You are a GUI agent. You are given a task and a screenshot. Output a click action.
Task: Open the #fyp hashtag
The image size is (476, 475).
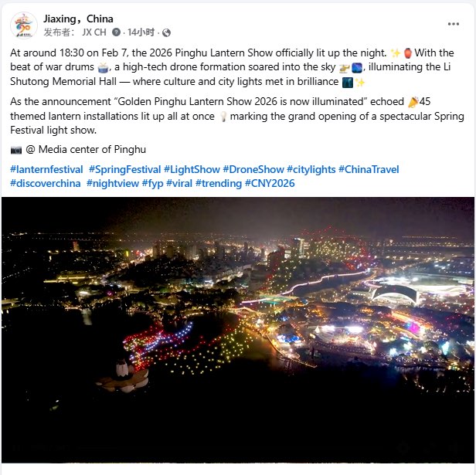153,183
